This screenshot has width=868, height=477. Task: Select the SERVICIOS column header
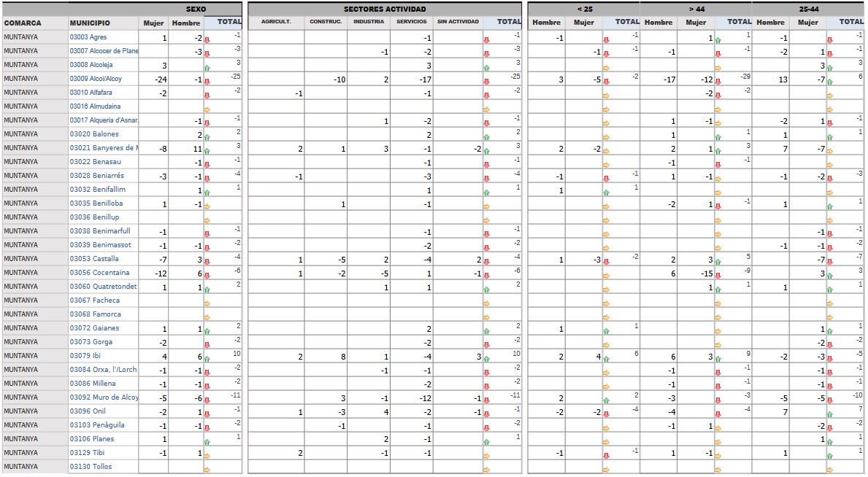click(411, 22)
